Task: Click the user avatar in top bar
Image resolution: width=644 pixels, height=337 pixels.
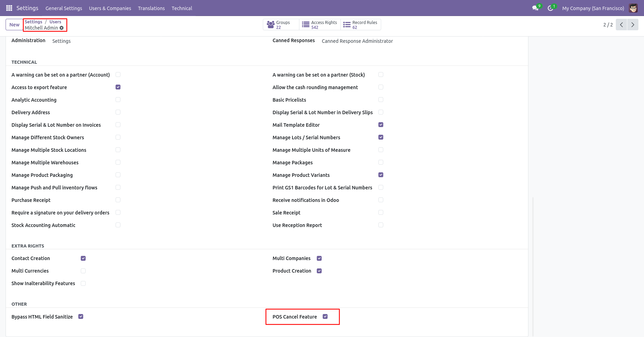Action: (x=633, y=8)
